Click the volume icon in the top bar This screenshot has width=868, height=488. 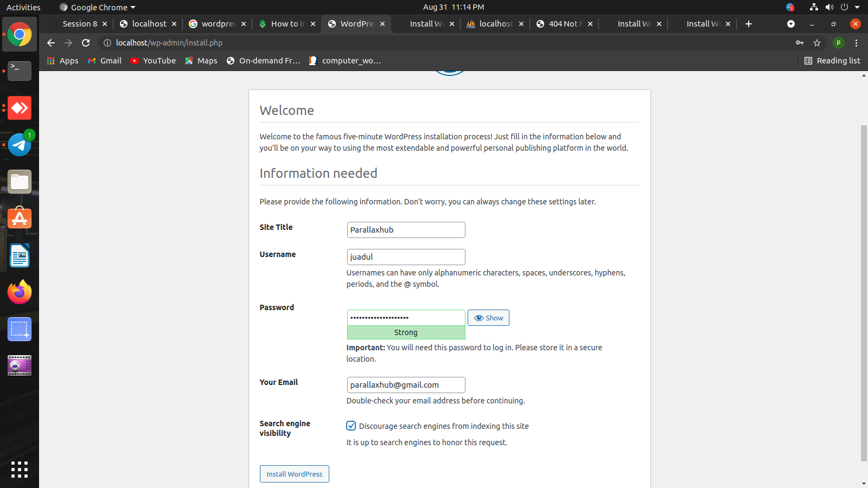pos(829,7)
